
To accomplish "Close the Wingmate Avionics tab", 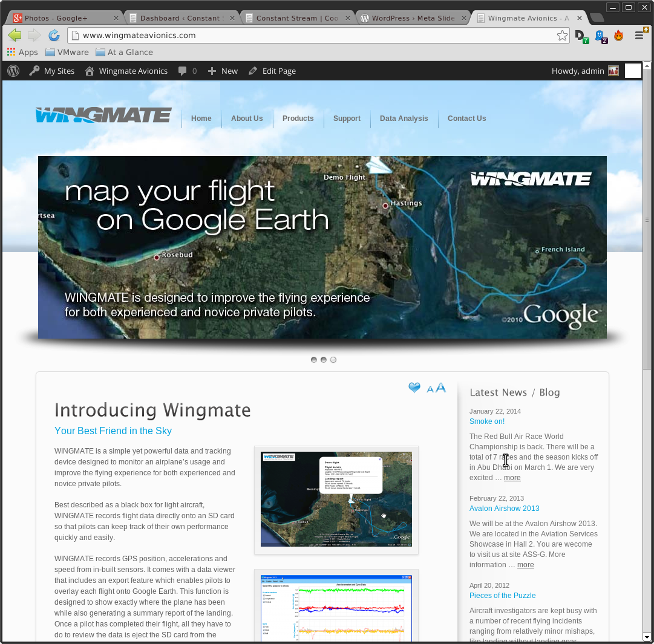I will [x=580, y=18].
